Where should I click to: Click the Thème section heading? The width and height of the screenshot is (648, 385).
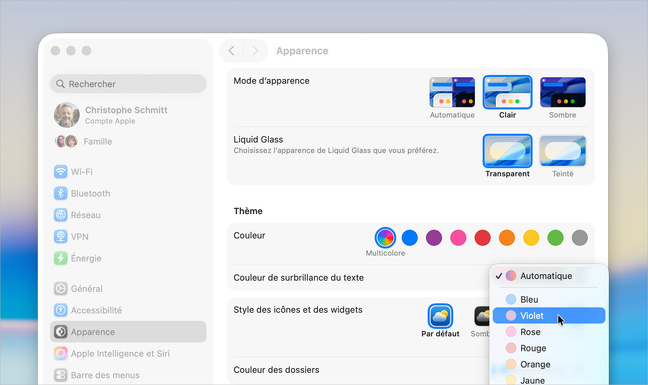pos(248,211)
